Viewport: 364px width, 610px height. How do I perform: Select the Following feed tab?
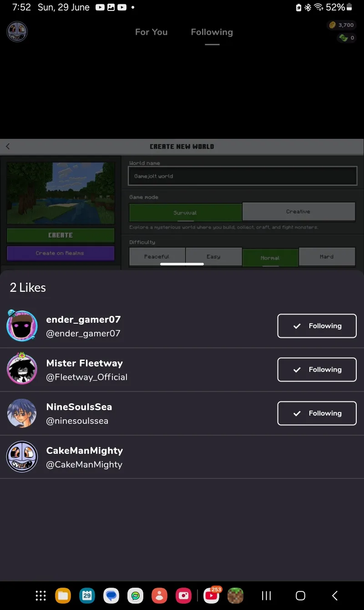pos(212,32)
